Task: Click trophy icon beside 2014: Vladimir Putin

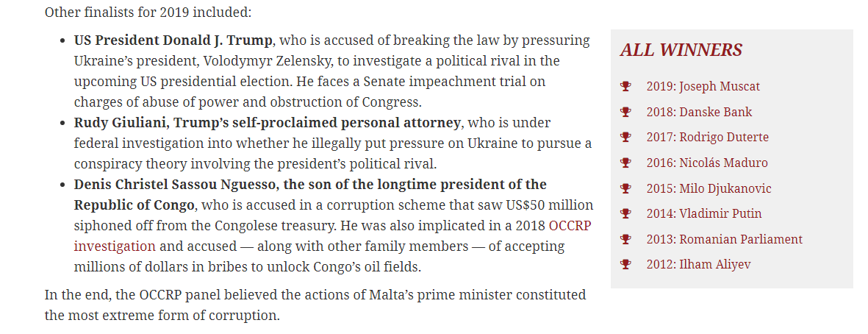Action: tap(625, 214)
